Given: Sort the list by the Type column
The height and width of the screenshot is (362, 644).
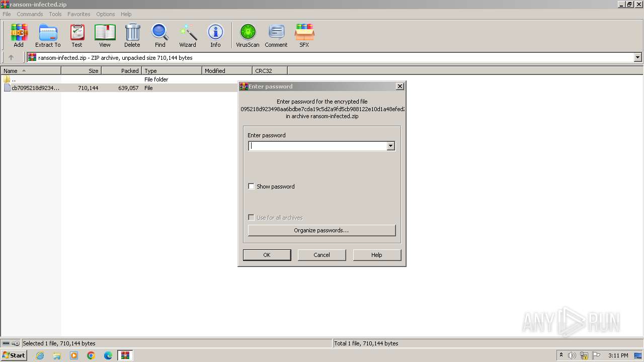Looking at the screenshot, I should coord(172,71).
